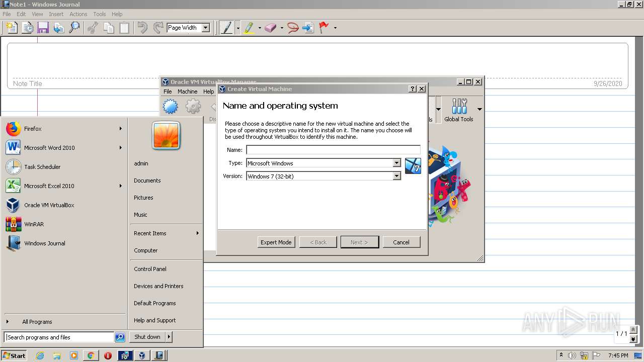644x362 pixels.
Task: Click the Cut scissors icon
Action: [x=93, y=28]
